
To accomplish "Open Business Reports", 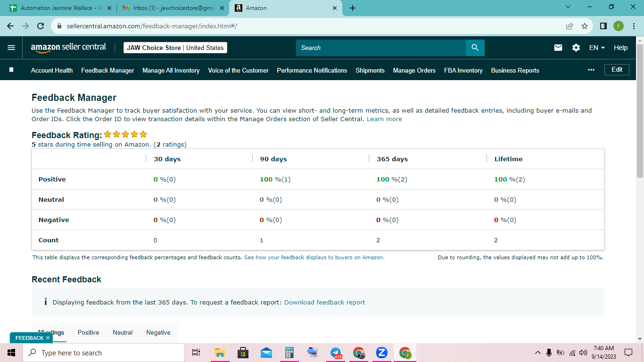I will point(515,70).
